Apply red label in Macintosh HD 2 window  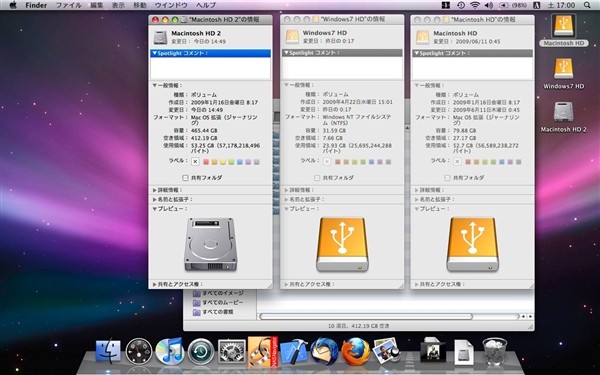(x=206, y=162)
